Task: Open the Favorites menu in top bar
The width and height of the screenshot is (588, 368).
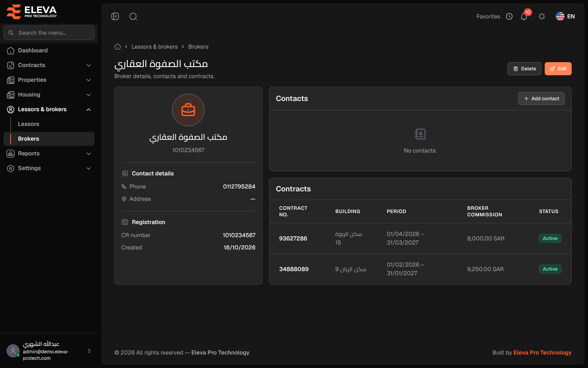Action: 488,16
